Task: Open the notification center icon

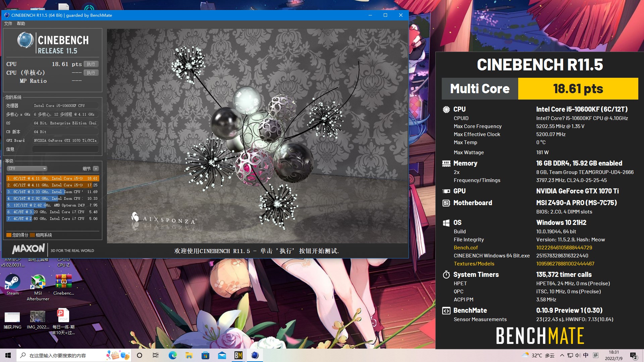Action: pos(633,355)
